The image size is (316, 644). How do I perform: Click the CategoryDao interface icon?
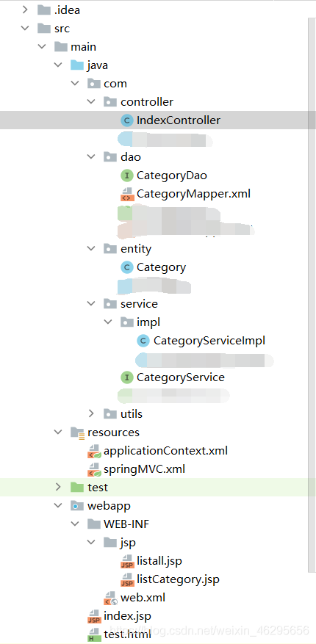pos(127,176)
